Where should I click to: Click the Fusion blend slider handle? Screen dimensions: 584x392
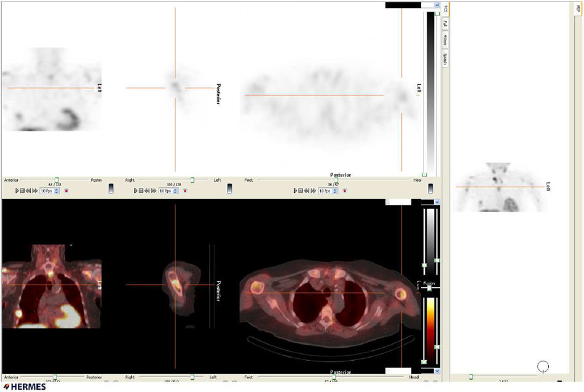(x=430, y=288)
